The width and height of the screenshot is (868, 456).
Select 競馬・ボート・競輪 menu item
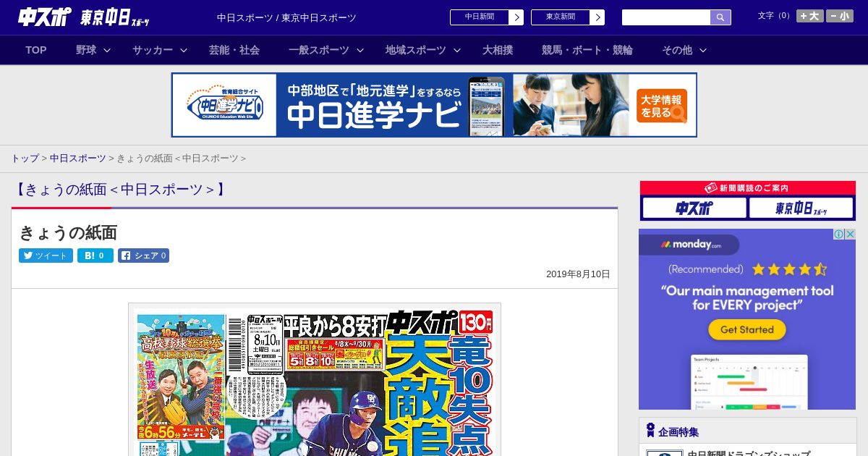tap(587, 50)
